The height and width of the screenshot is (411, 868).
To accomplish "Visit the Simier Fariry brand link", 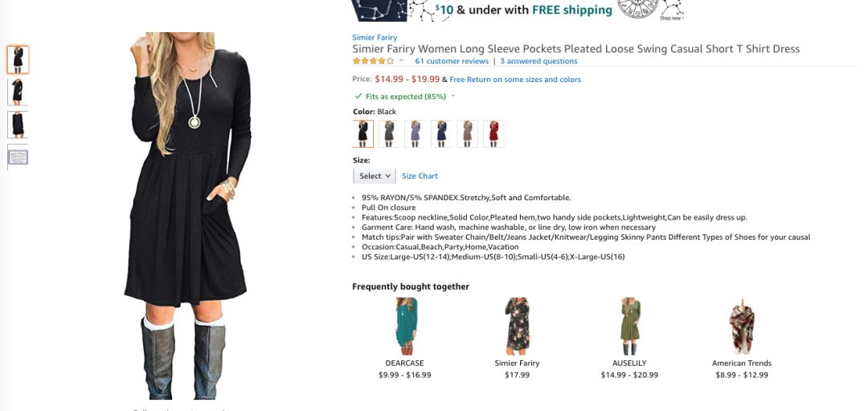I will point(375,38).
